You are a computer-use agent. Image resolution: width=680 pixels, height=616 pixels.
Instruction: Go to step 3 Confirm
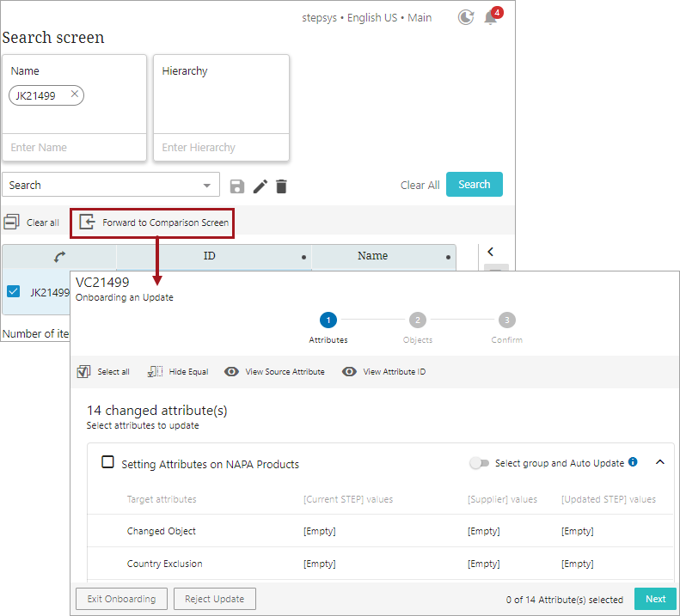pos(507,320)
